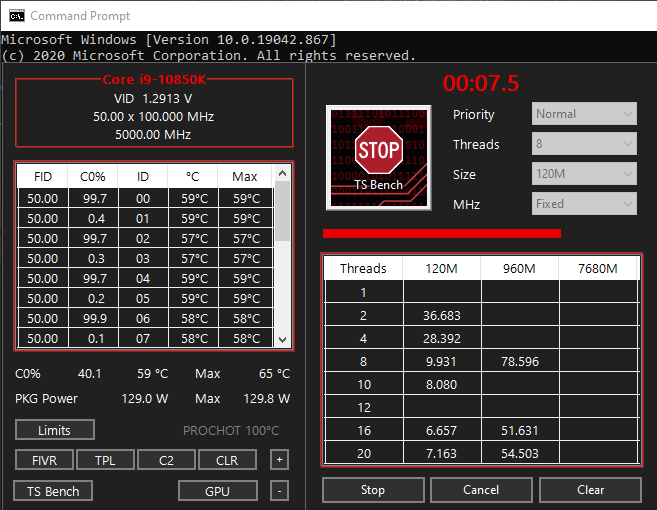The image size is (657, 510).
Task: Click the 1 thread row label
Action: (364, 293)
